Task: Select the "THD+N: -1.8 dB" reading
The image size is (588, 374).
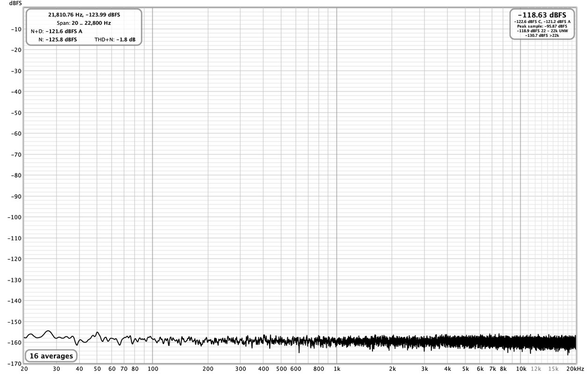Action: point(115,40)
